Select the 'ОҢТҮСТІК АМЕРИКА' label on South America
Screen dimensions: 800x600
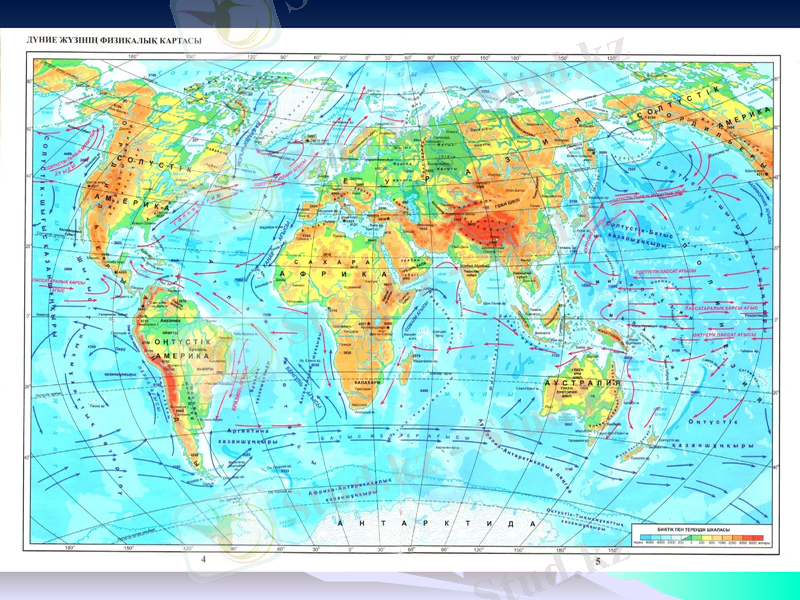point(181,348)
